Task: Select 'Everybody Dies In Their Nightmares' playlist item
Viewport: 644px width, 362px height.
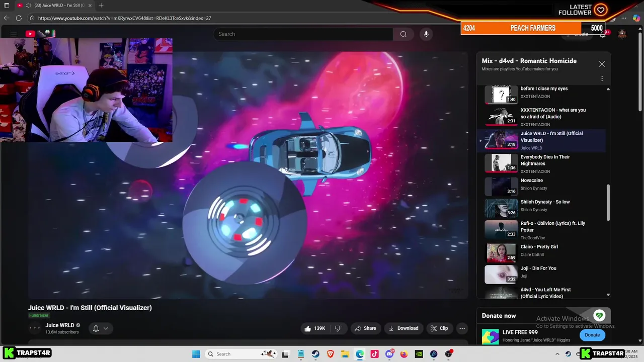Action: click(x=541, y=163)
